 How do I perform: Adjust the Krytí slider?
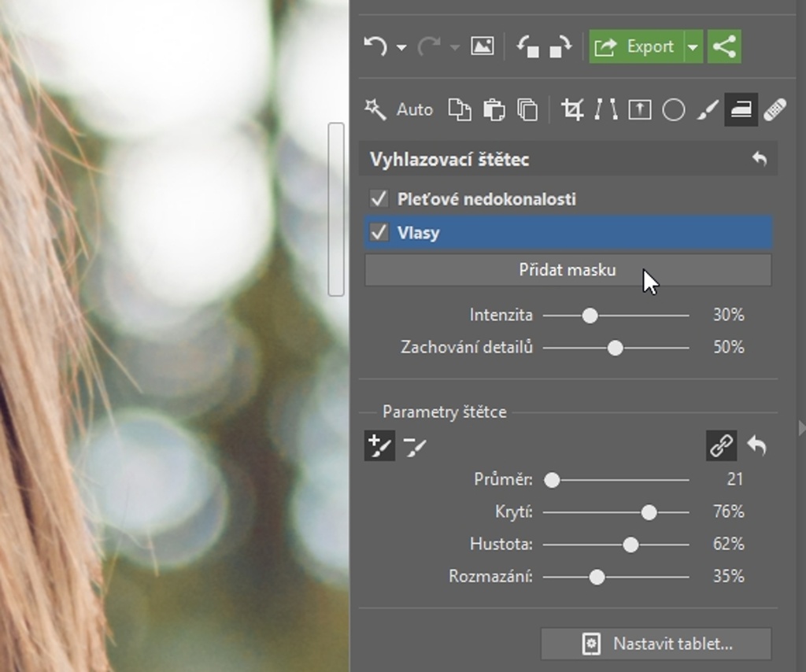[649, 512]
